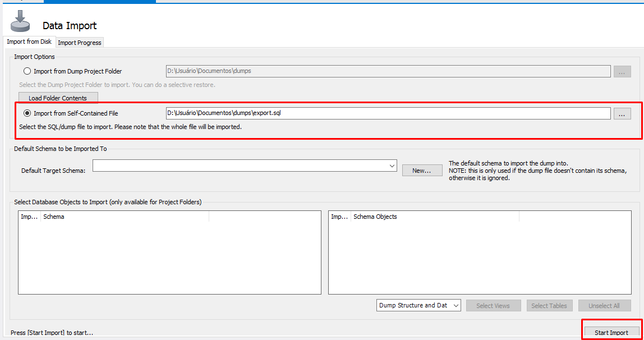This screenshot has height=340, width=644.
Task: Click the Schema Objects column header
Action: coord(434,217)
